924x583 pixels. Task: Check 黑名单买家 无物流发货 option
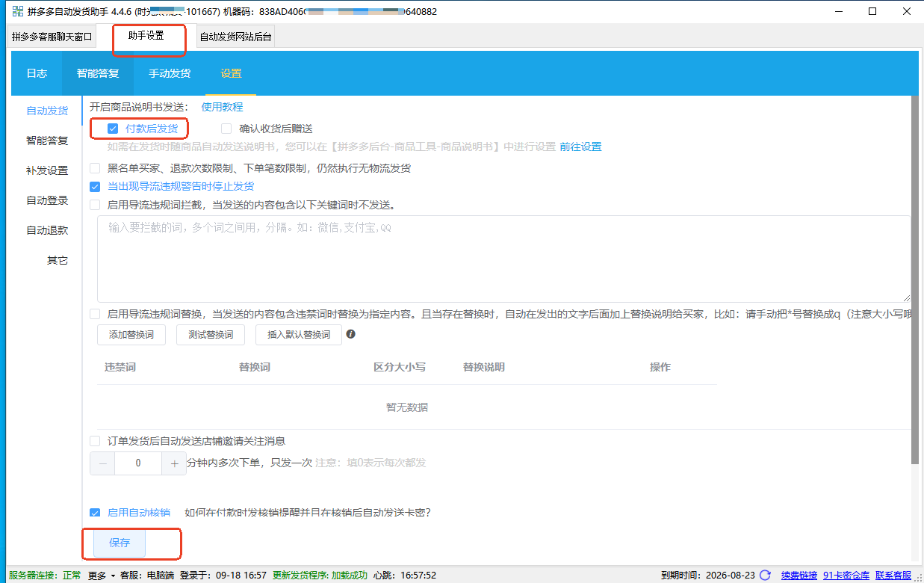pyautogui.click(x=95, y=168)
